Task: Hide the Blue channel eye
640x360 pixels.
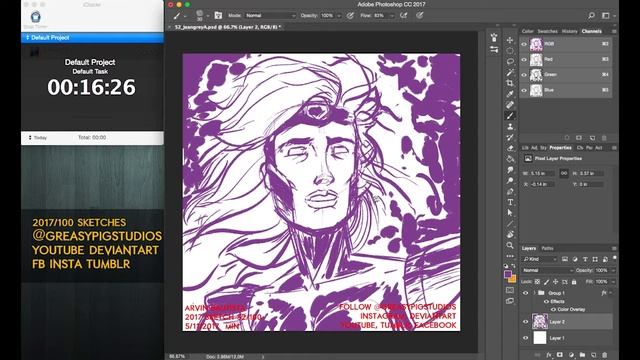Action: click(524, 90)
